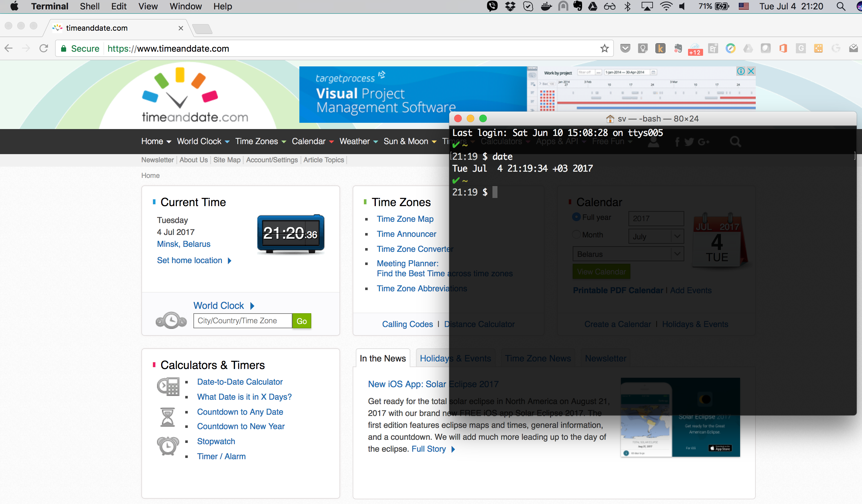Viewport: 862px width, 504px height.
Task: Click the green Go button
Action: click(301, 321)
